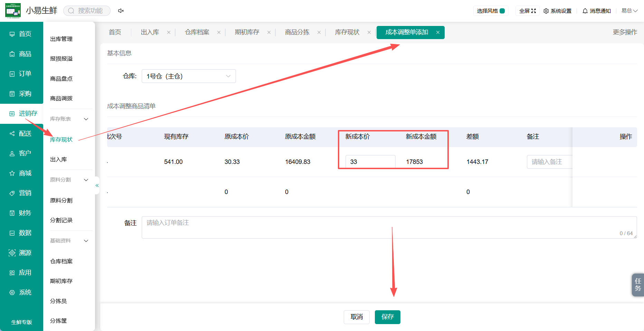Viewport: 644px width, 331px height.
Task: Open the 首页 home sidebar item
Action: (x=21, y=34)
